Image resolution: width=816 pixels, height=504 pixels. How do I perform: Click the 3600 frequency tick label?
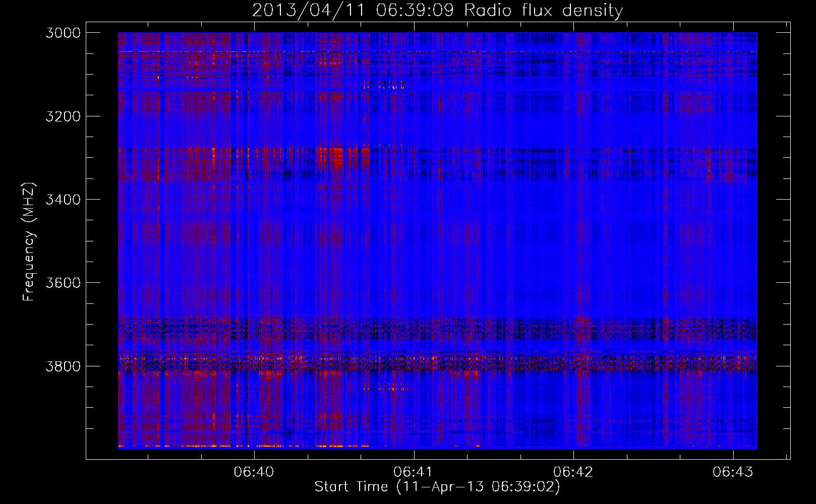click(63, 283)
